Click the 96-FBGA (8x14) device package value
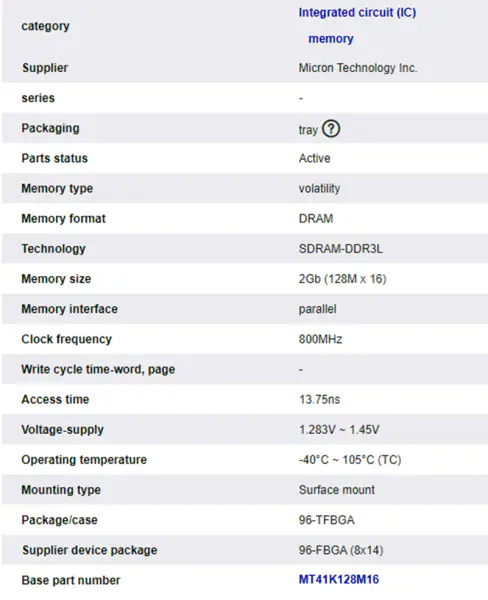This screenshot has height=600, width=488. [341, 550]
